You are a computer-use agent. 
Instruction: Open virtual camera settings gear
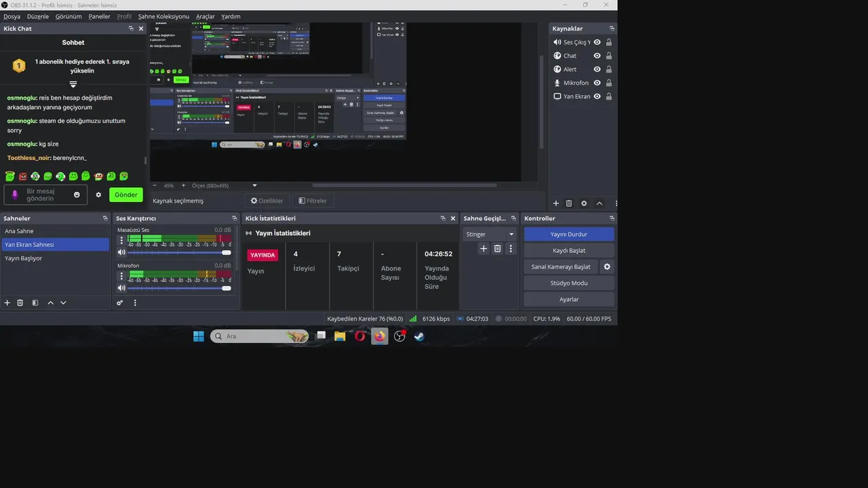point(607,267)
